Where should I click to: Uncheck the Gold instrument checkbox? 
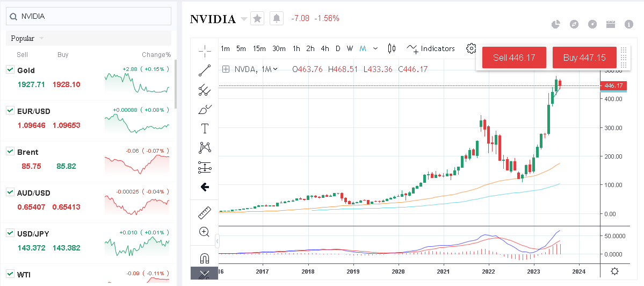pos(10,70)
